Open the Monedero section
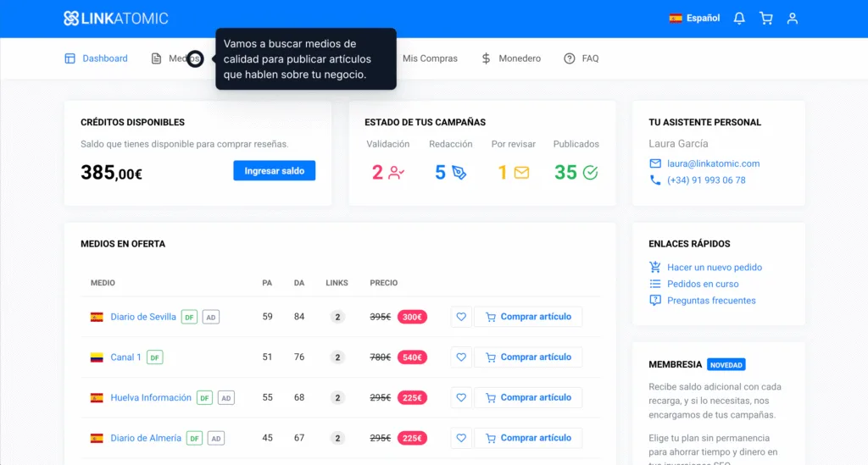 coord(511,58)
